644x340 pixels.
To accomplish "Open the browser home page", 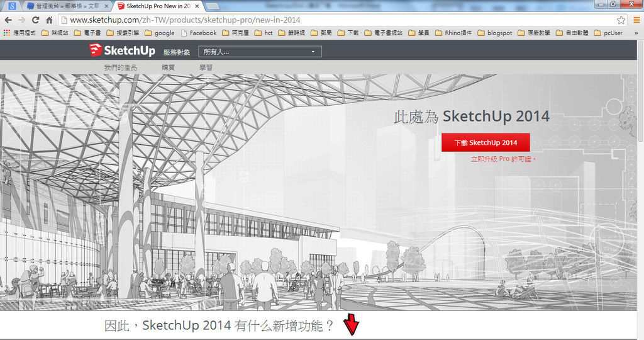I will (49, 20).
